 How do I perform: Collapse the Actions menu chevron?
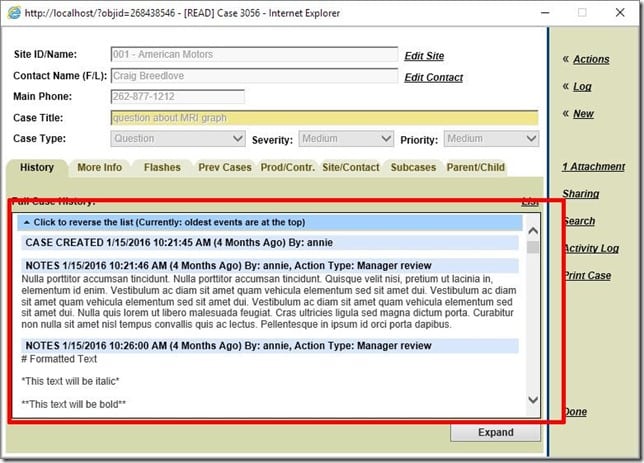[566, 59]
